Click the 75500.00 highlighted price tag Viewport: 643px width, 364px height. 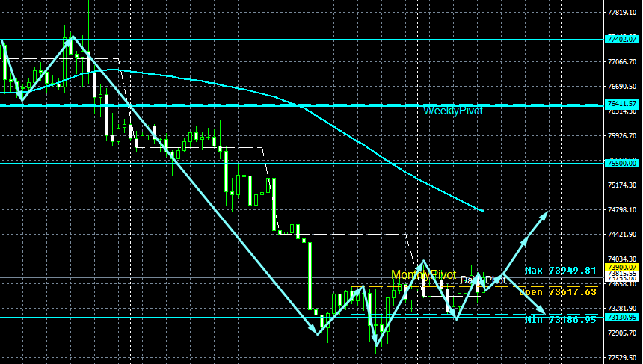[621, 164]
